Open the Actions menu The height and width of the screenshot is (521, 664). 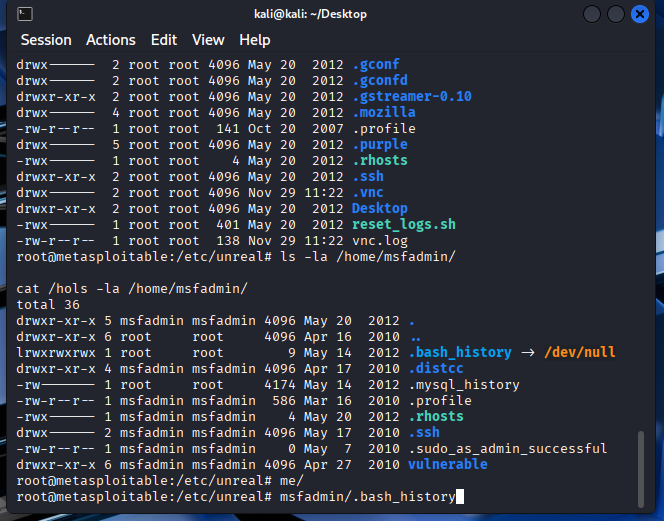[110, 40]
